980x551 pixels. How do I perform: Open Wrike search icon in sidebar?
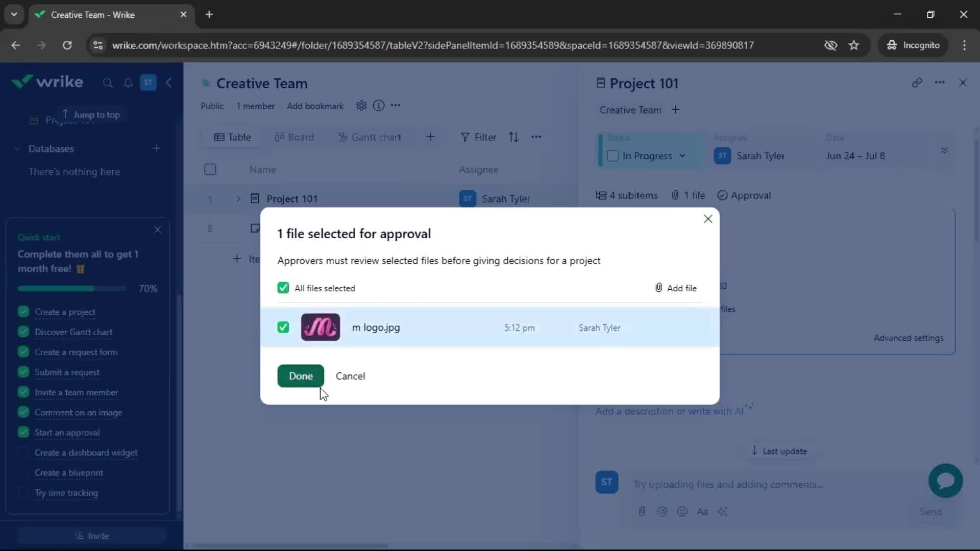(108, 83)
